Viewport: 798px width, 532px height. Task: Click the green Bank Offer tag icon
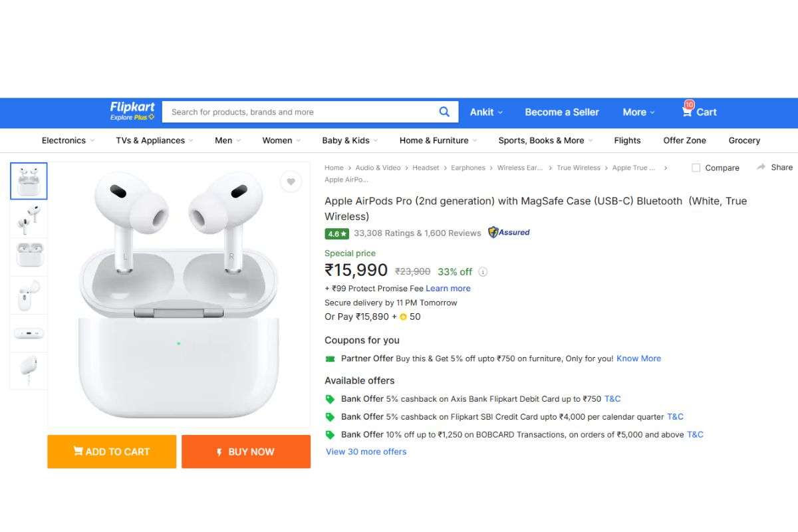click(331, 398)
